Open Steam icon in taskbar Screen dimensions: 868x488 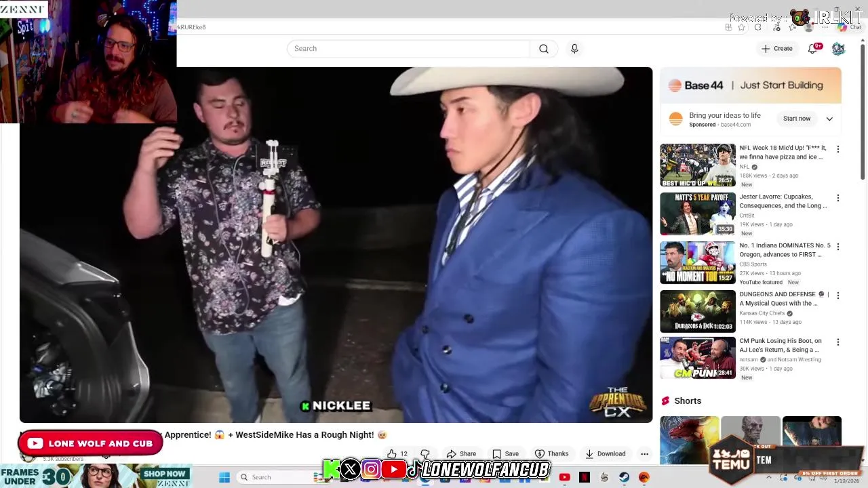tap(624, 477)
